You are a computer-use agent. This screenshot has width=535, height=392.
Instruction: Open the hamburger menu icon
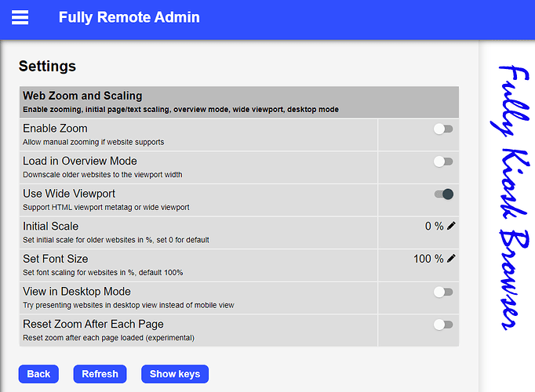point(20,17)
